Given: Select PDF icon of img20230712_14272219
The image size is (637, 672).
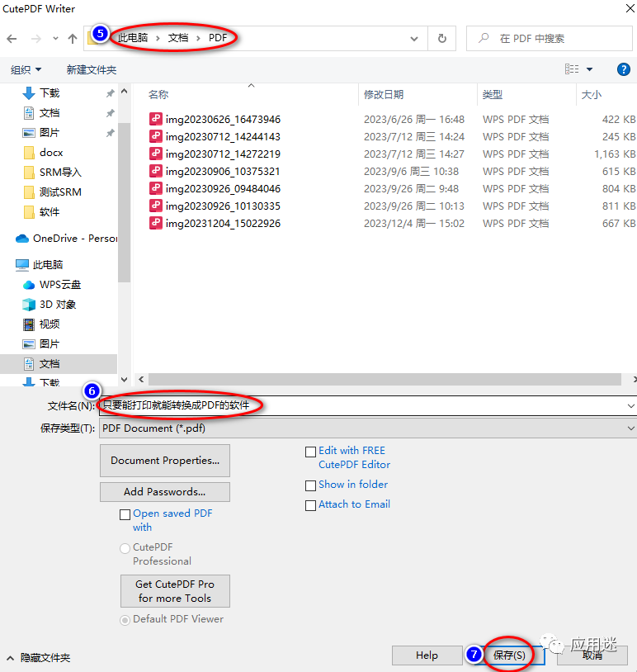Looking at the screenshot, I should pos(155,154).
